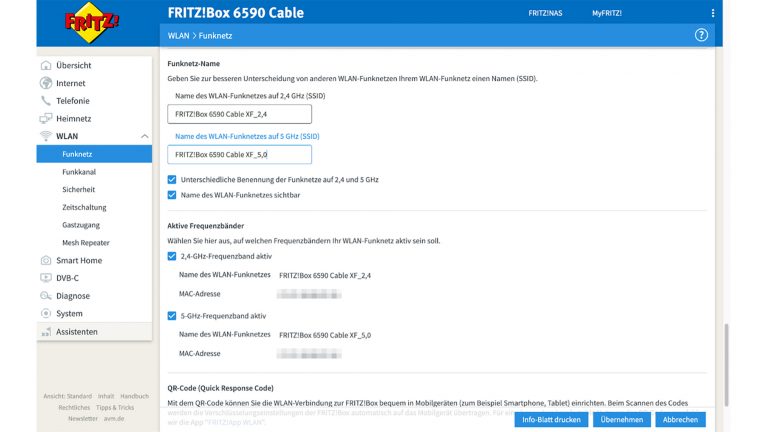Toggle 'Name des WLAN-Funknetzes sichtbar' checkbox
Screen dimensions: 768x432
coord(172,195)
